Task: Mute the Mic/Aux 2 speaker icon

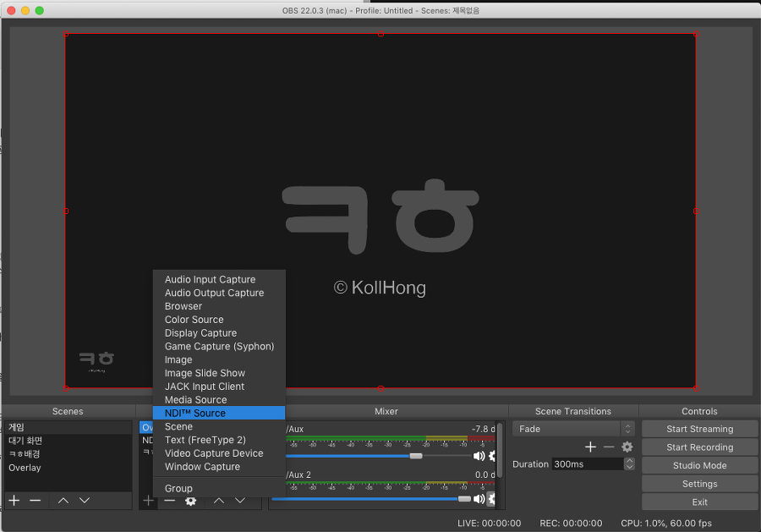Action: coord(479,499)
